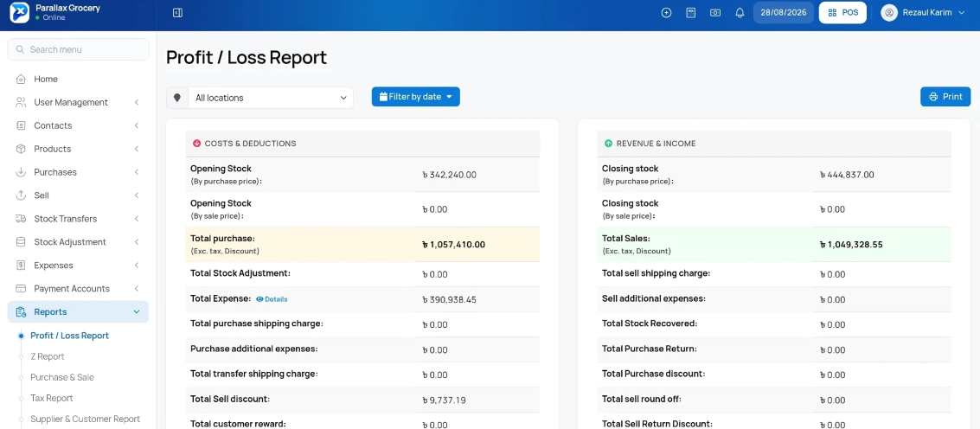This screenshot has height=429, width=980.
Task: Click the Total Stock Recovered label
Action: [x=650, y=323]
